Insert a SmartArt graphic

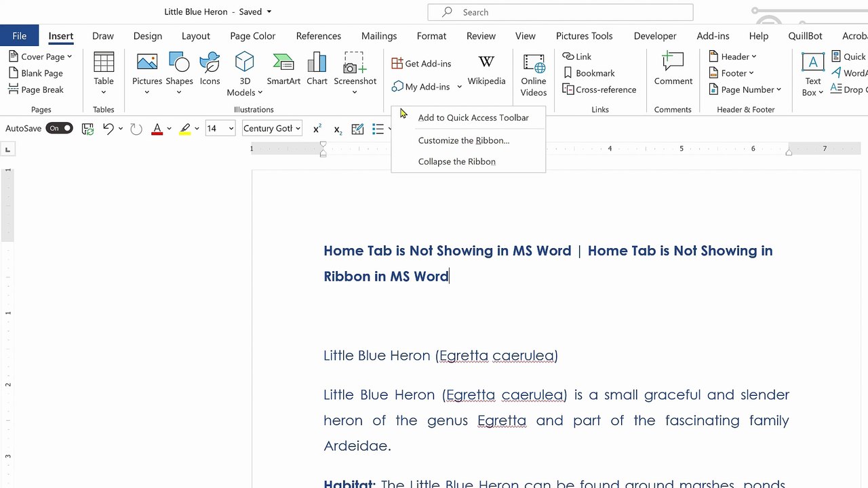click(x=283, y=69)
